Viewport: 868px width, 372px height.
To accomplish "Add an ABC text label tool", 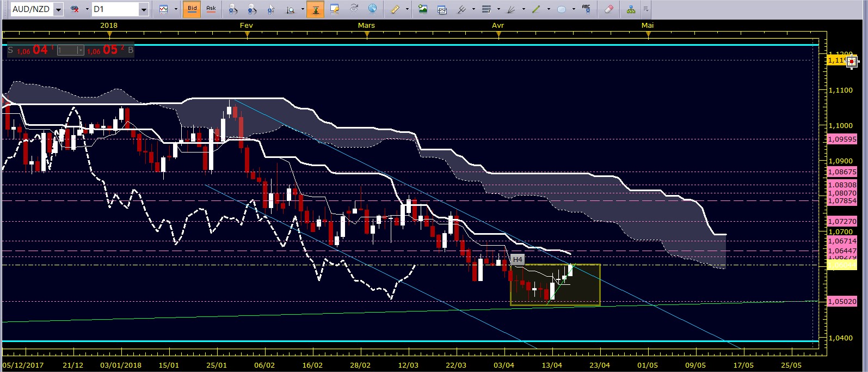I will (586, 9).
